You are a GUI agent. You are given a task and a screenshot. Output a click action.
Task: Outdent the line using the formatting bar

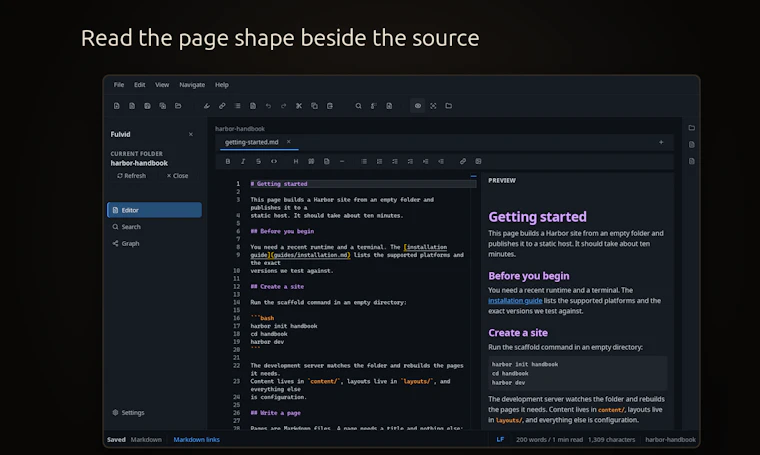pyautogui.click(x=441, y=161)
